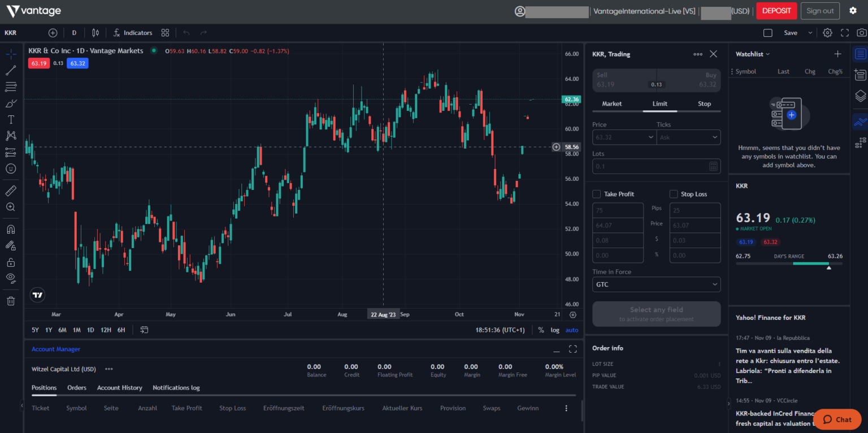Screen dimensions: 868x433
Task: Open the Account History tab
Action: 119,388
